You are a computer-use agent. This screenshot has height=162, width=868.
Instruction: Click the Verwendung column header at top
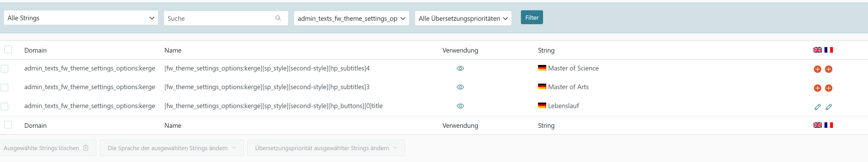coord(460,50)
